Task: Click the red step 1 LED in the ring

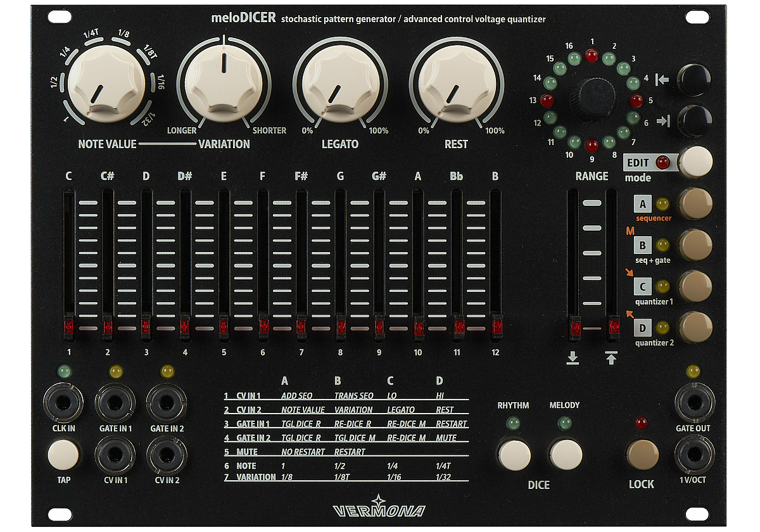Action: 592,56
